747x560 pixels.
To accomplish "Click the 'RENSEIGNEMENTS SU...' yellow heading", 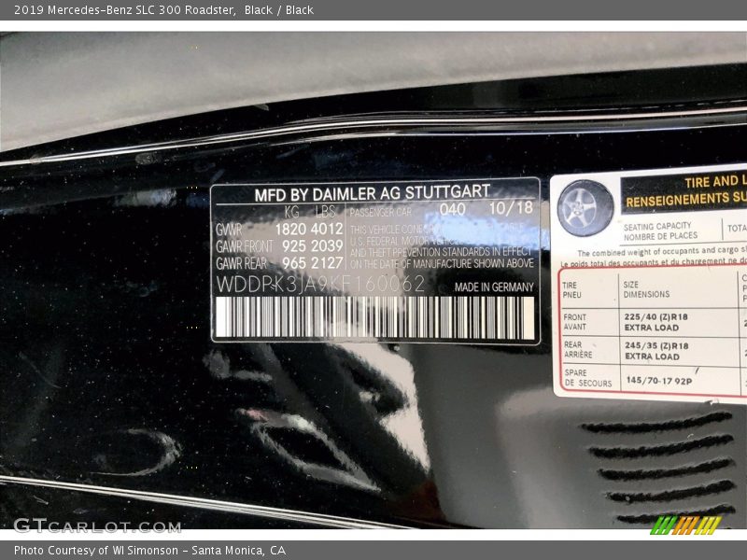I will [686, 200].
